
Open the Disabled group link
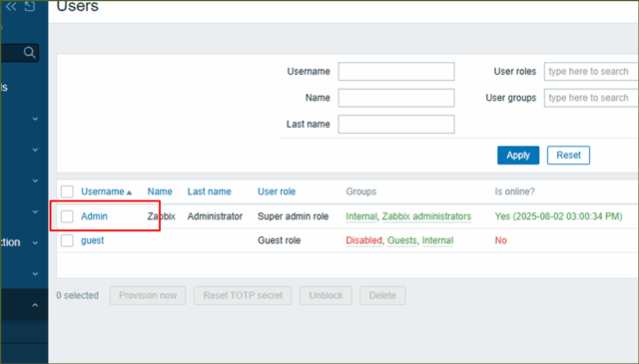pyautogui.click(x=363, y=240)
